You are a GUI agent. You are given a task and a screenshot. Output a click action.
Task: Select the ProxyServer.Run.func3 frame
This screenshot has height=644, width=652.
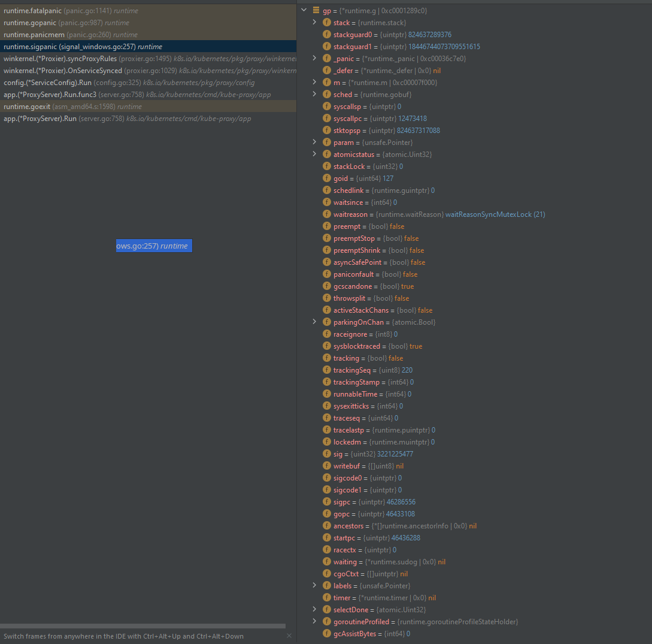click(x=148, y=95)
